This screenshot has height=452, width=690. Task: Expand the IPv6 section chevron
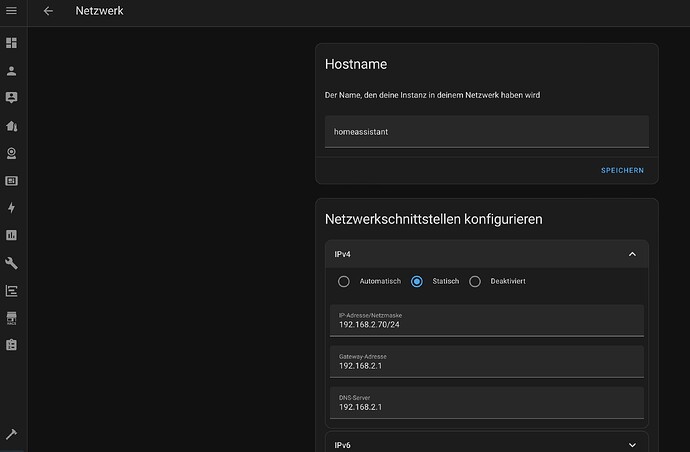pos(632,445)
